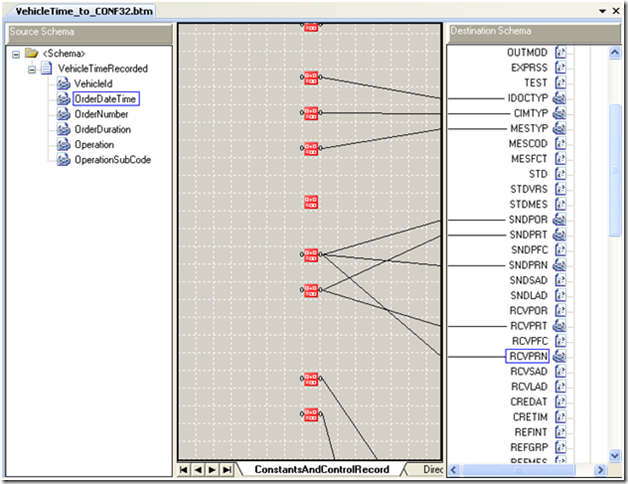Select the RCVPRN destination node
The width and height of the screenshot is (628, 484).
tap(528, 356)
